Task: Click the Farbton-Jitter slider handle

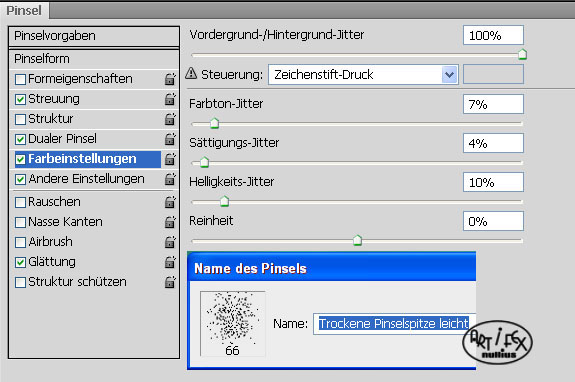Action: 215,123
